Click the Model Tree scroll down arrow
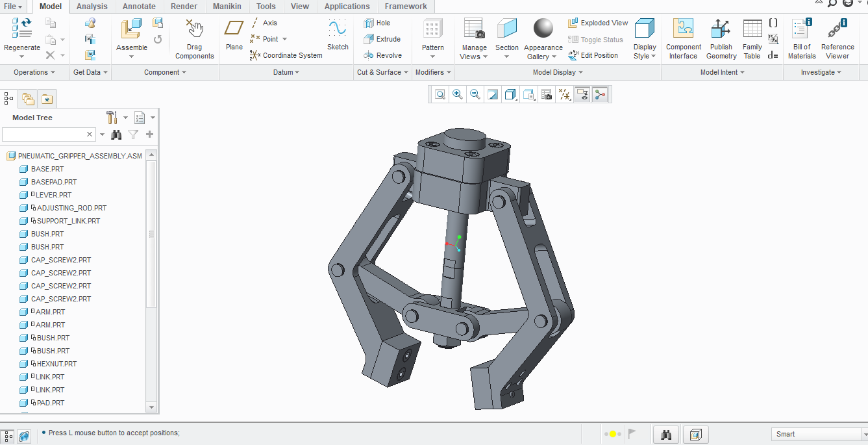Image resolution: width=868 pixels, height=445 pixels. 151,407
